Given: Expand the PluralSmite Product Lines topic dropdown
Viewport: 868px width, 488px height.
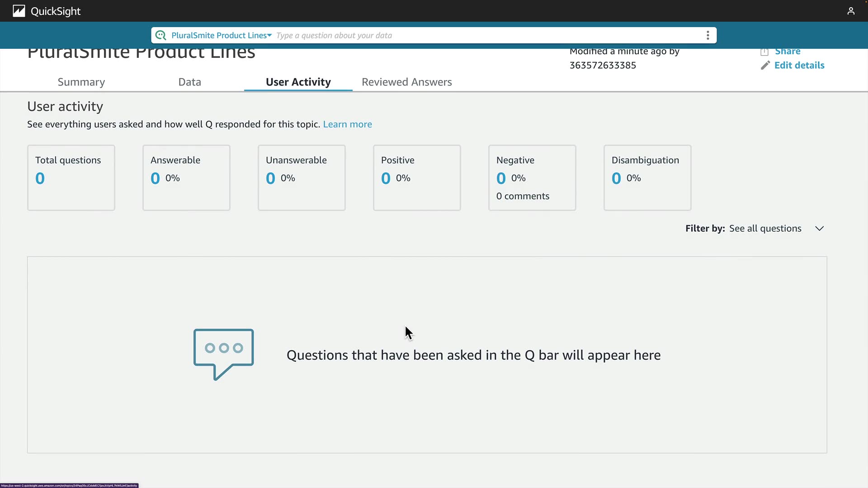Looking at the screenshot, I should [x=222, y=35].
